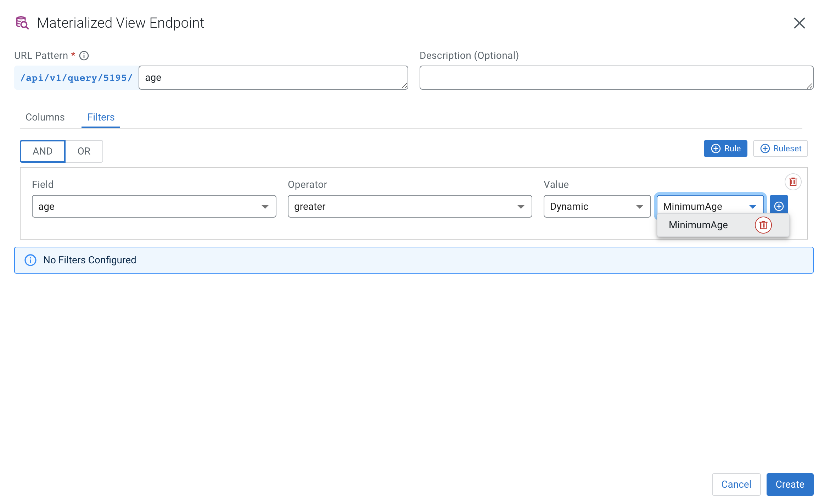Open the Operator dropdown showing greater
The width and height of the screenshot is (830, 504).
click(409, 206)
